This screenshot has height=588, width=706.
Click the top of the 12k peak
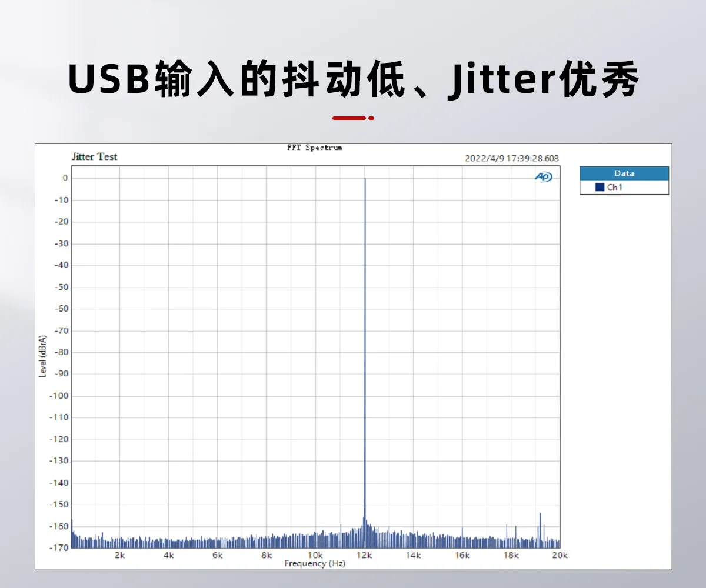365,179
